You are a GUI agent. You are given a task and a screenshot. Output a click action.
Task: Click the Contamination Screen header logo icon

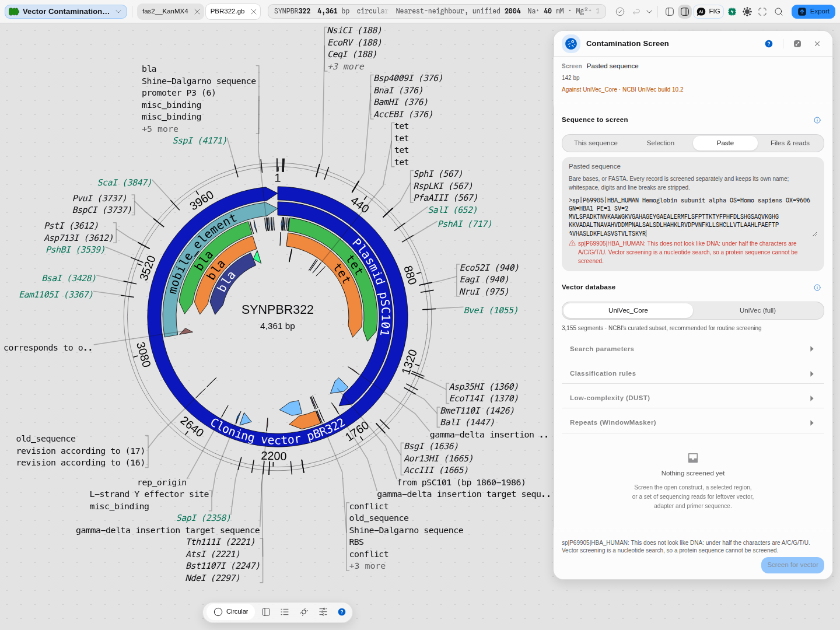point(571,44)
